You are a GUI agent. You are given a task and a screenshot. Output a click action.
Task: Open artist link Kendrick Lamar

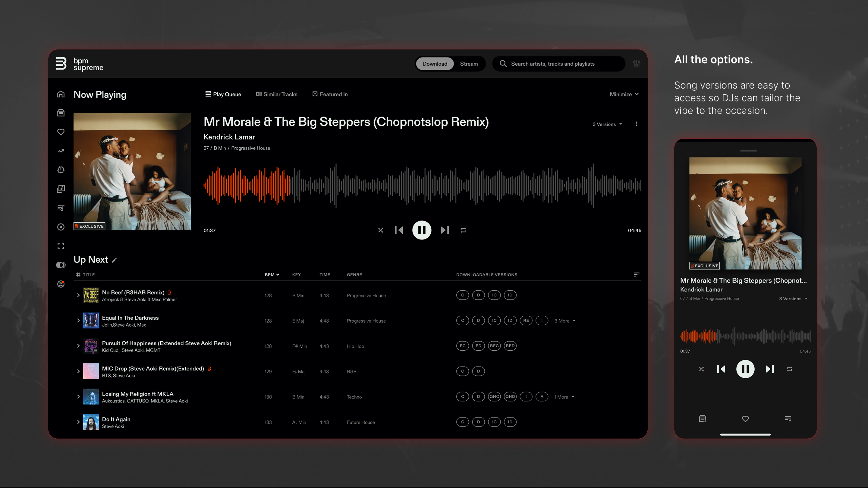point(229,137)
